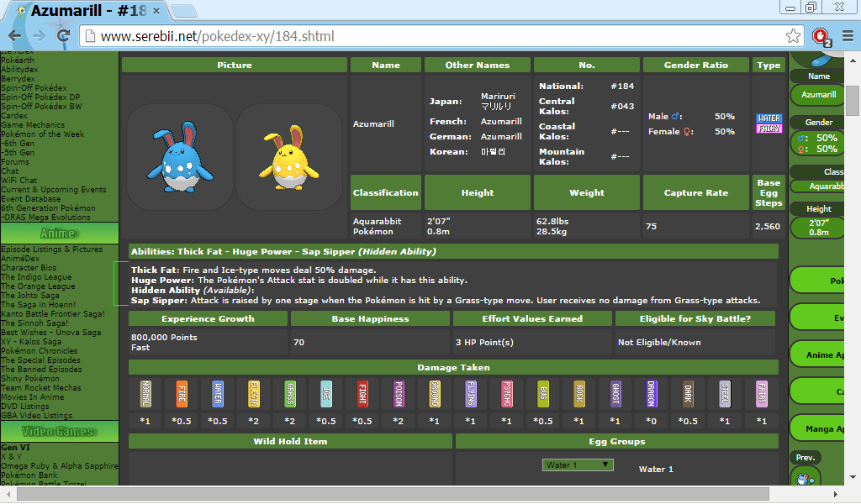Click the FAIRY damage type icon

761,393
